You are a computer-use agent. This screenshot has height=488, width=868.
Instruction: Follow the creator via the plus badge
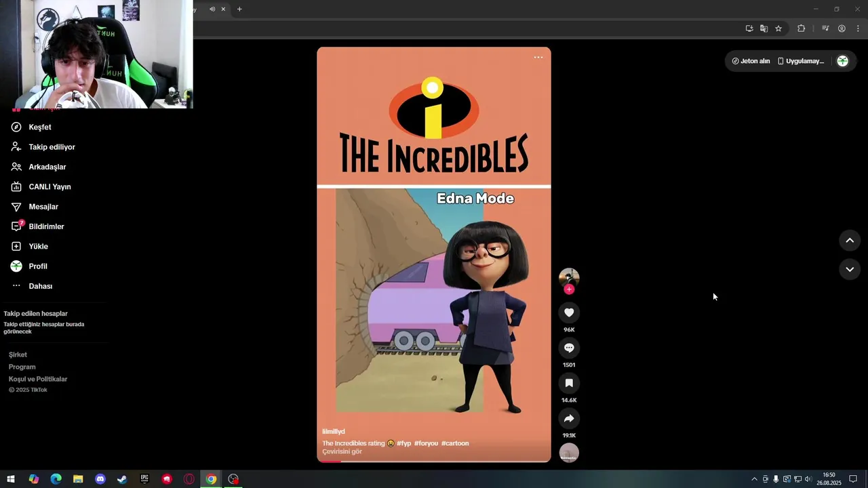pyautogui.click(x=569, y=289)
